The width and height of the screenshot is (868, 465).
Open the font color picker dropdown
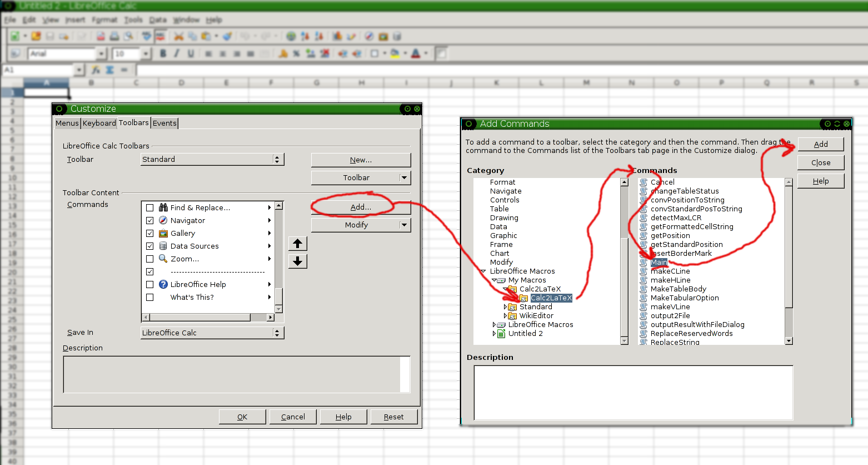point(426,53)
